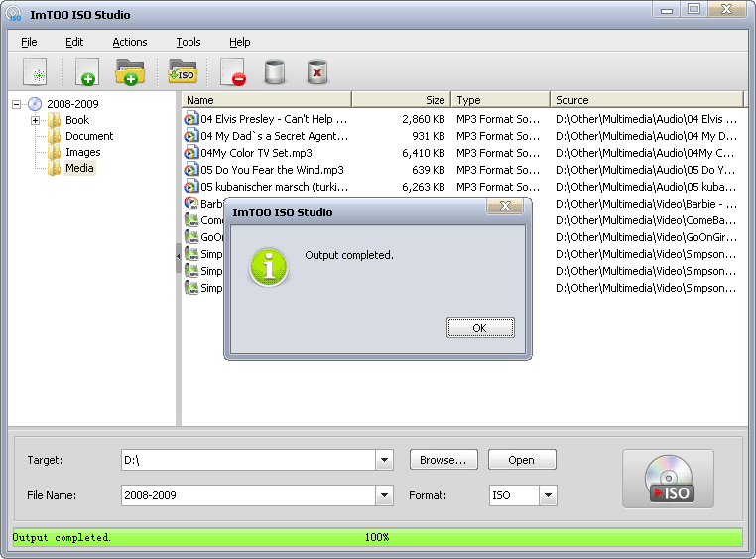This screenshot has height=559, width=756.
Task: Open the Format ISO dropdown
Action: [548, 495]
